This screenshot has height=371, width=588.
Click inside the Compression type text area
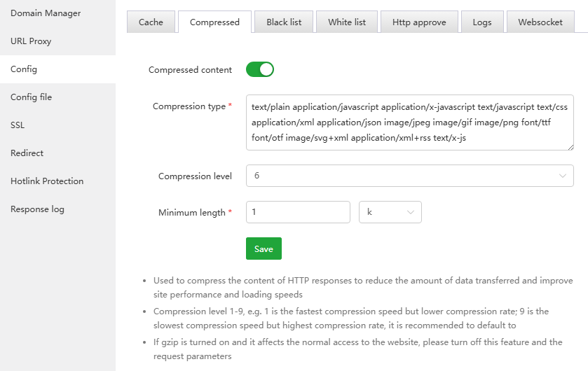(x=409, y=122)
